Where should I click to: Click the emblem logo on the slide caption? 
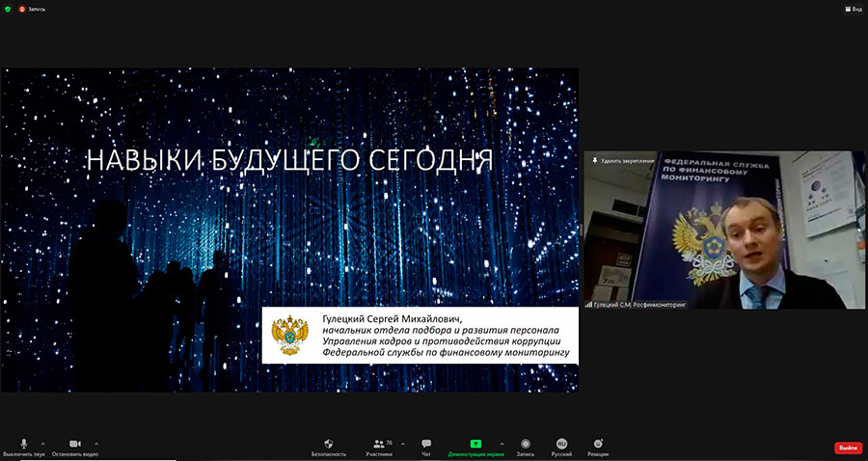coord(290,336)
